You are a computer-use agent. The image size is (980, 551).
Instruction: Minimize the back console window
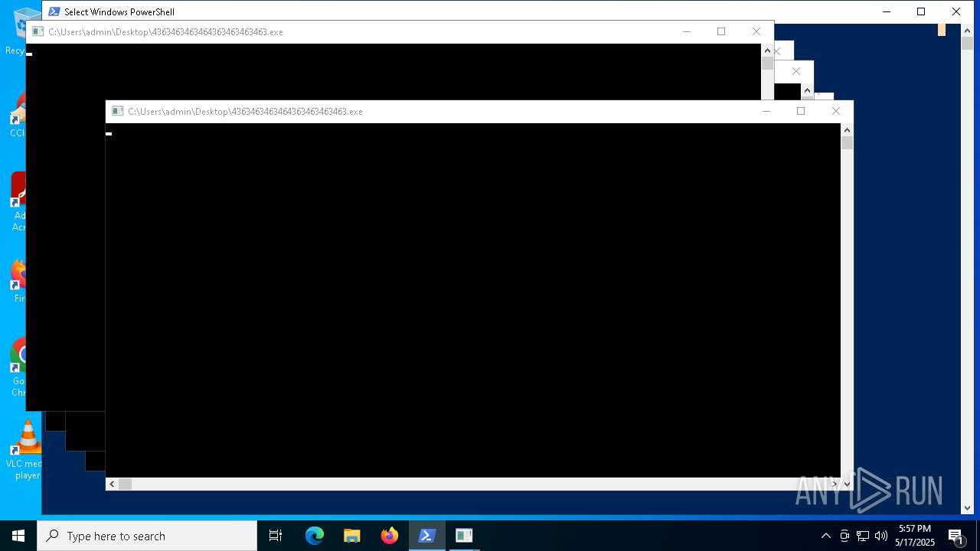click(686, 32)
